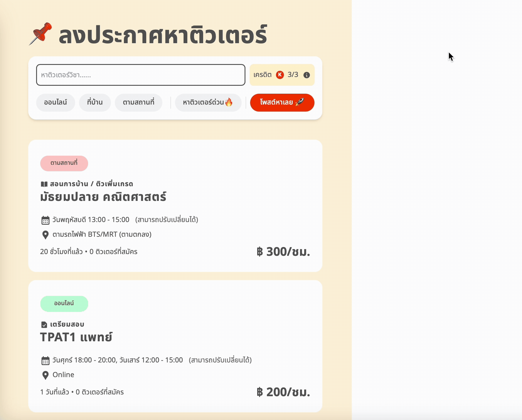Click calendar icon on the TPAT1 post
Viewport: 522px width, 420px height.
(x=45, y=360)
